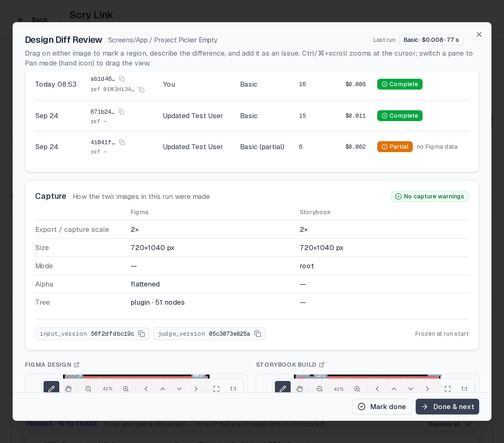Image resolution: width=504 pixels, height=443 pixels.
Task: Zoom in on the Figma pane
Action: (x=126, y=389)
